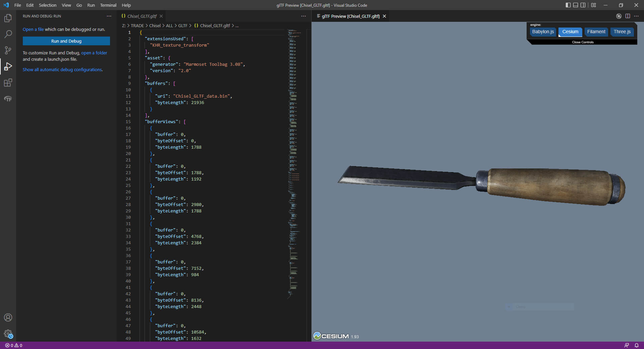The width and height of the screenshot is (644, 349).
Task: Select Three.js as preview engine
Action: 622,32
